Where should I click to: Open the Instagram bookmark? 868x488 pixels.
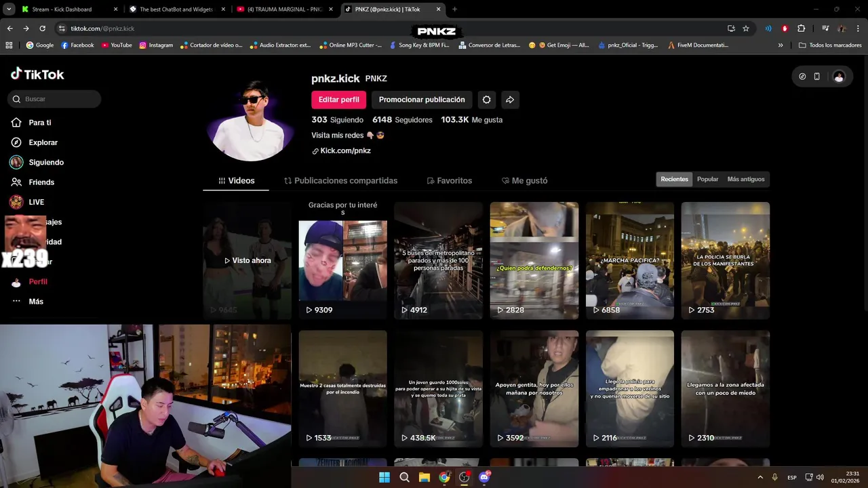156,45
